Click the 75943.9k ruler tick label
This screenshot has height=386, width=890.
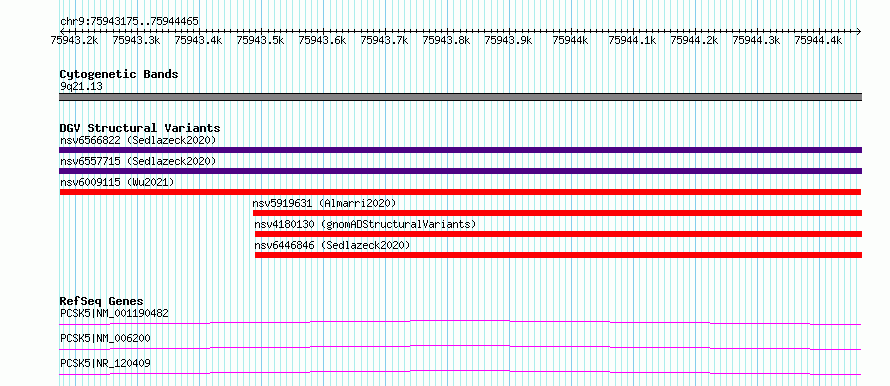pos(509,40)
